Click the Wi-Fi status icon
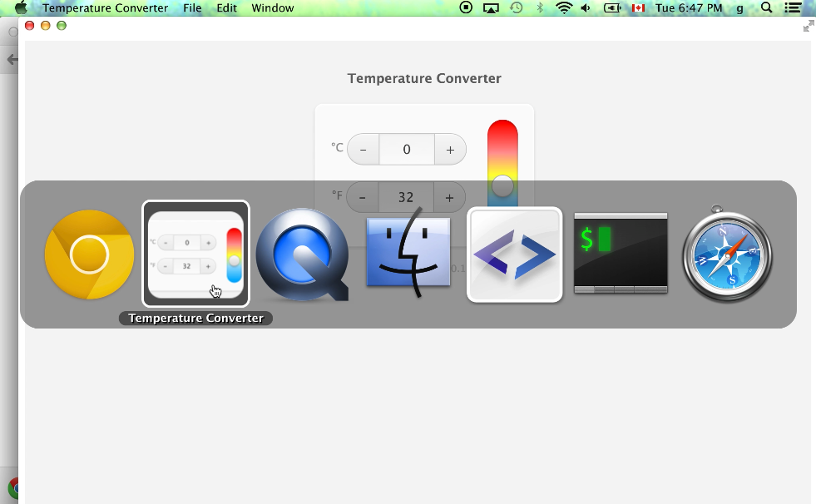 point(564,7)
